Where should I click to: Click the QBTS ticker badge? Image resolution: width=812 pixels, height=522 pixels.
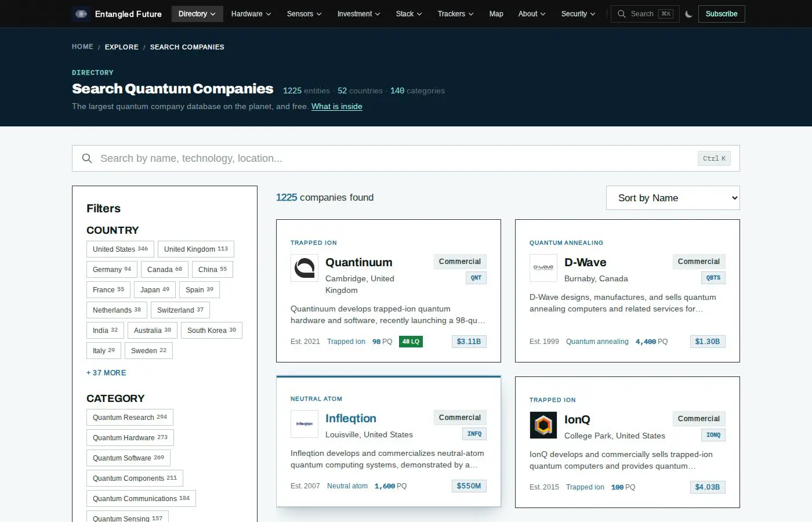713,278
